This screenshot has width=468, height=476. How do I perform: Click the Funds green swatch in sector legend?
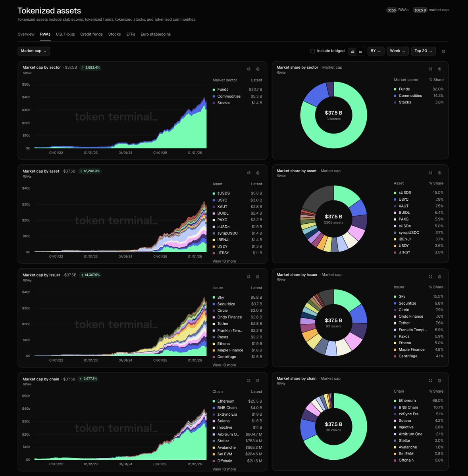[x=214, y=90]
